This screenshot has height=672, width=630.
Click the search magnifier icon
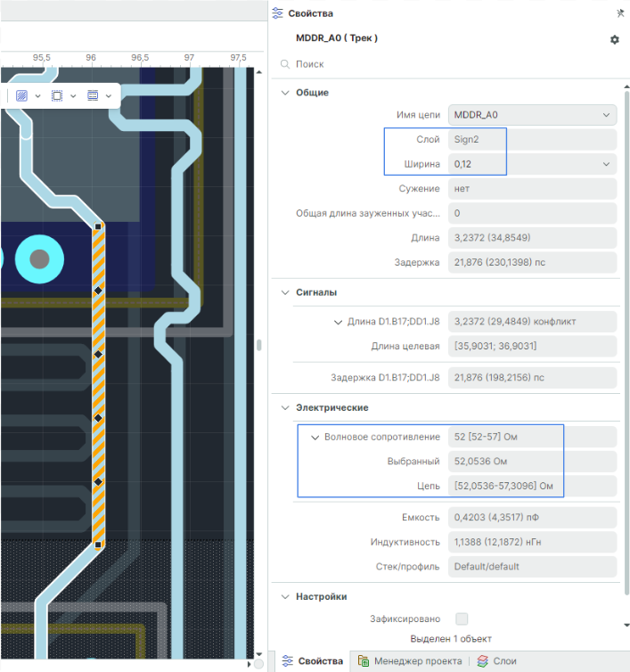point(285,64)
